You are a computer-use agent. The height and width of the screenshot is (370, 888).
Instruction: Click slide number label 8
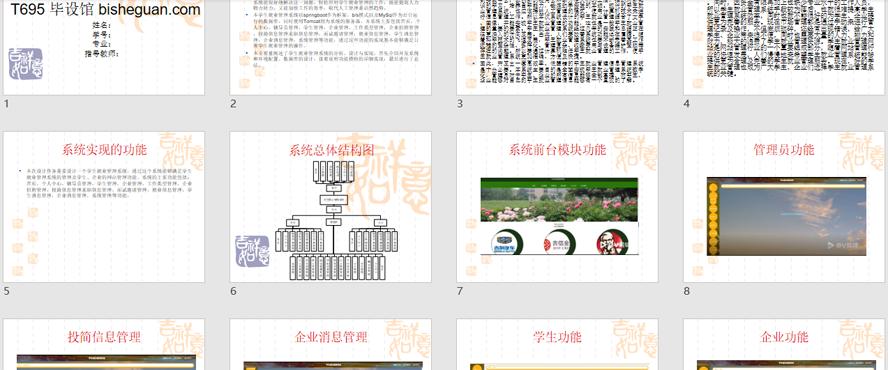coord(686,291)
